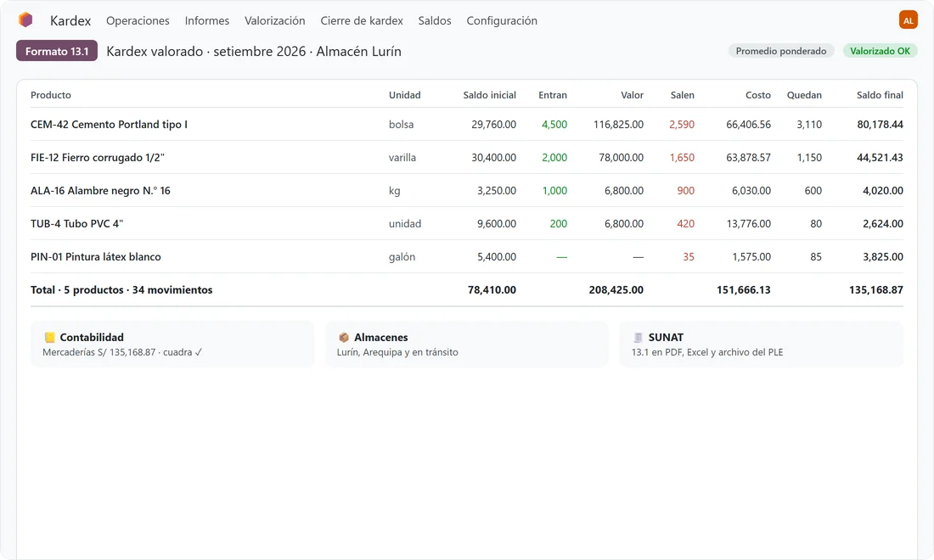Select the ALA-16 Alambre negro N.° 16 row
Image resolution: width=934 pixels, height=560 pixels.
pyautogui.click(x=466, y=190)
